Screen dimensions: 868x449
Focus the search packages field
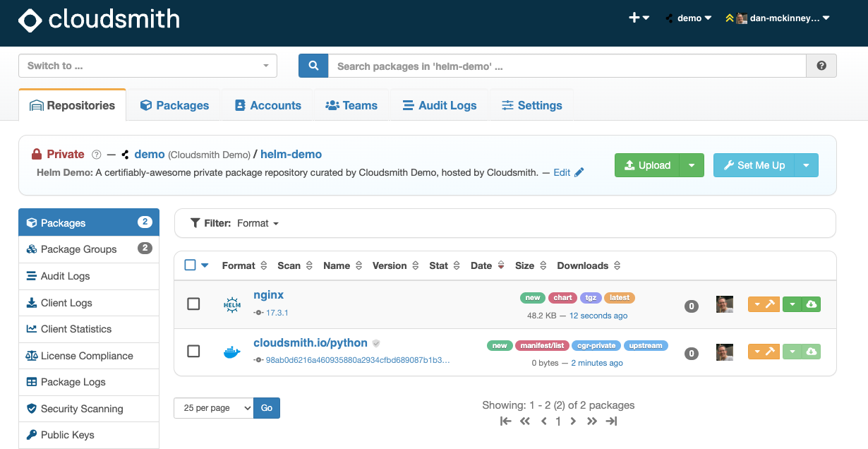[x=567, y=66]
